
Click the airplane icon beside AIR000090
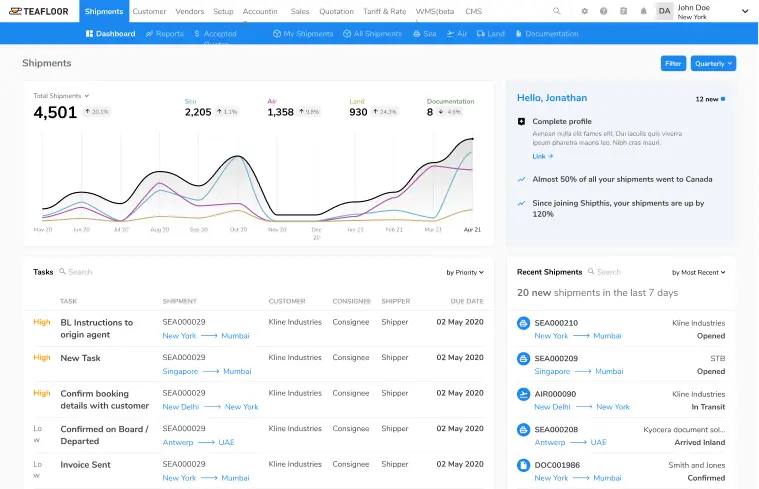point(523,395)
